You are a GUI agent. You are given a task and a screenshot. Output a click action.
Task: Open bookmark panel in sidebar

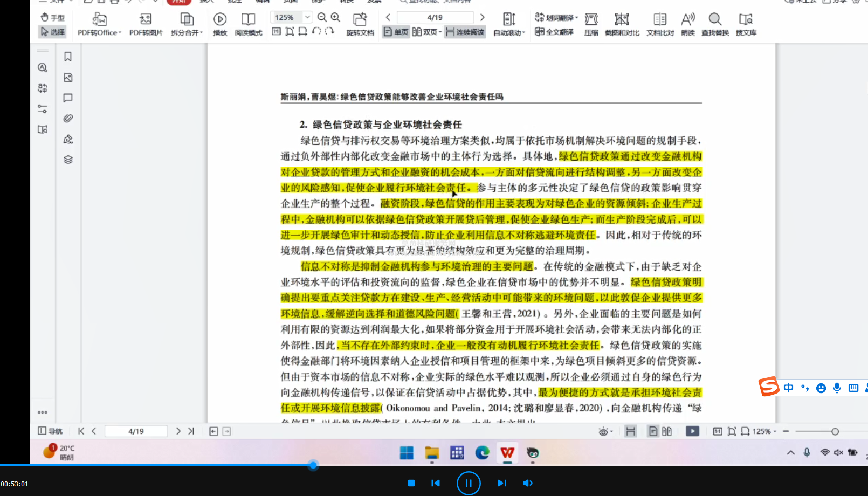[x=68, y=57]
